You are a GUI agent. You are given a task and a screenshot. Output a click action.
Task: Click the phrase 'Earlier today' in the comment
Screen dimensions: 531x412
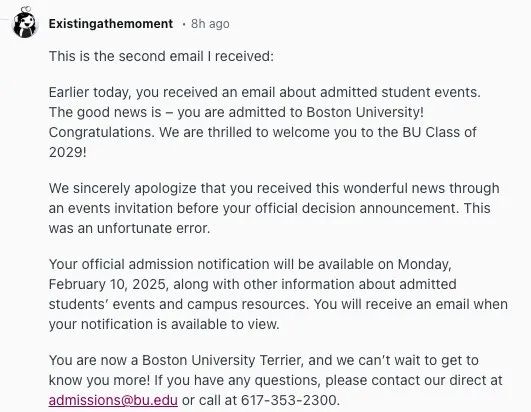90,92
